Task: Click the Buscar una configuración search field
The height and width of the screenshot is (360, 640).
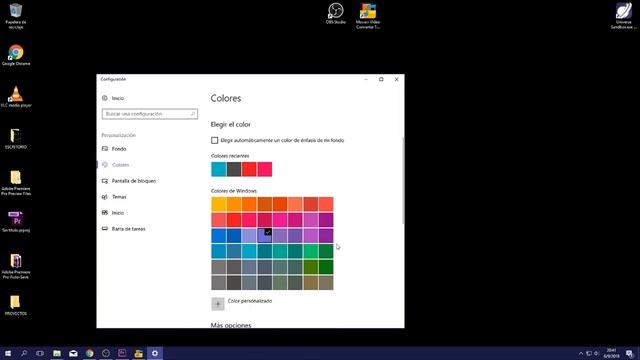Action: click(150, 114)
